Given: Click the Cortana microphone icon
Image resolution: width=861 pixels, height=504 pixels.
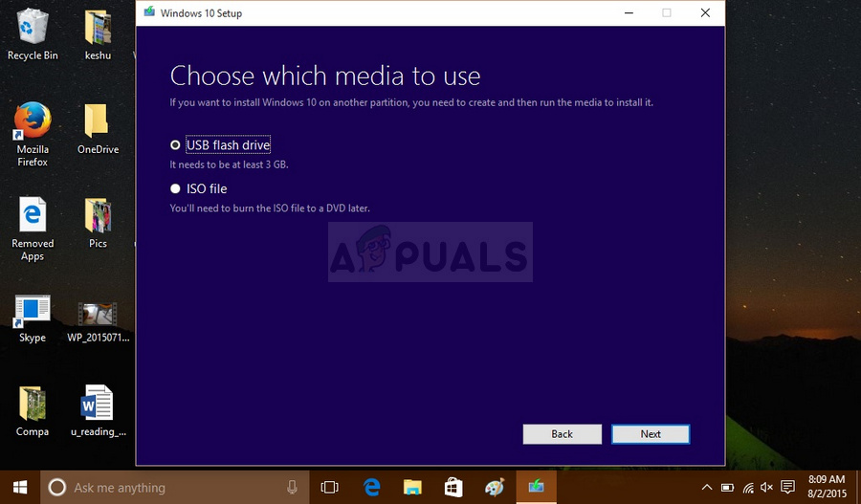Looking at the screenshot, I should [x=292, y=487].
